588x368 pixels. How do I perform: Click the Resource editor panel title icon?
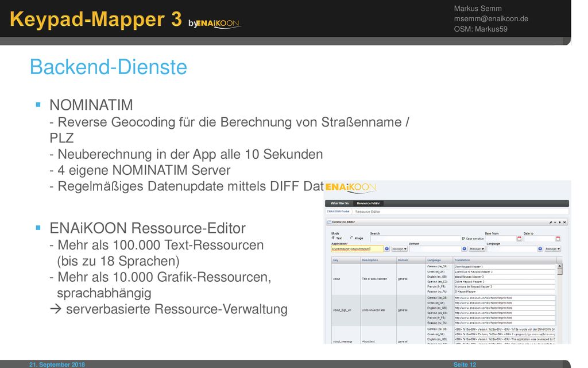(x=329, y=223)
